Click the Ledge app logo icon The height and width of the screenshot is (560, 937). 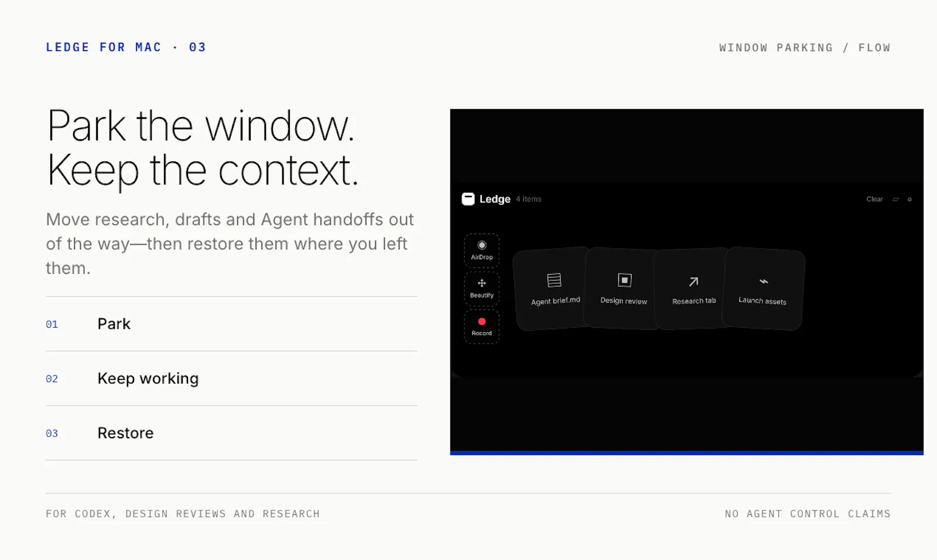pyautogui.click(x=468, y=199)
